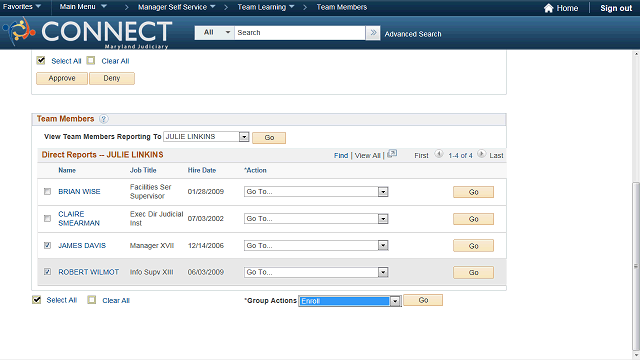The width and height of the screenshot is (640, 360).
Task: Sort by Hire Date column header
Action: click(202, 170)
